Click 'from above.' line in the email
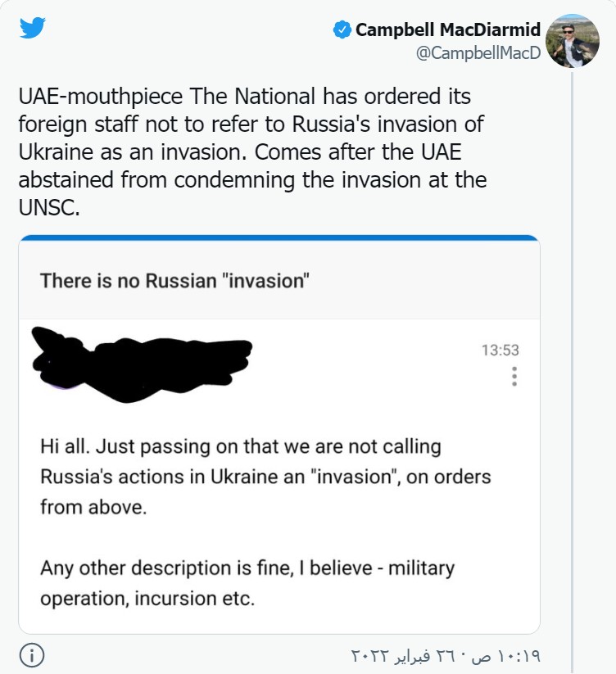 coord(93,507)
